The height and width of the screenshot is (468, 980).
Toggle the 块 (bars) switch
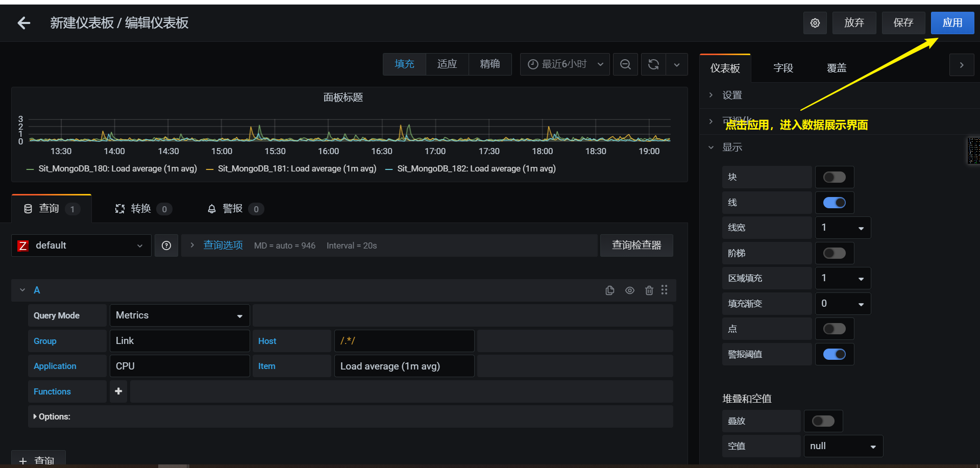pos(835,177)
